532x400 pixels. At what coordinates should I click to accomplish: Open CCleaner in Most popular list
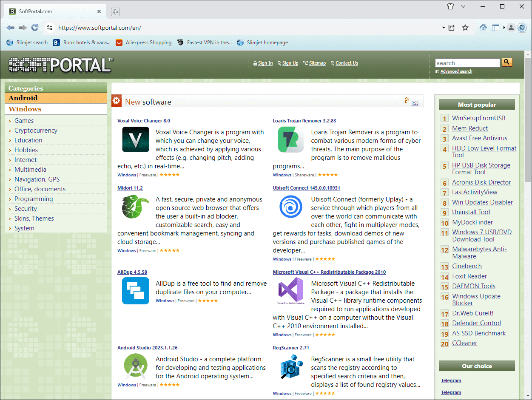[464, 343]
